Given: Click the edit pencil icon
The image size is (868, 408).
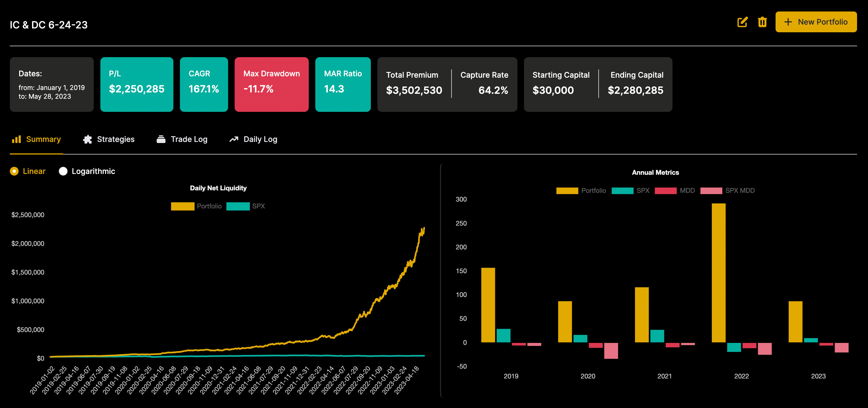Looking at the screenshot, I should pyautogui.click(x=742, y=22).
